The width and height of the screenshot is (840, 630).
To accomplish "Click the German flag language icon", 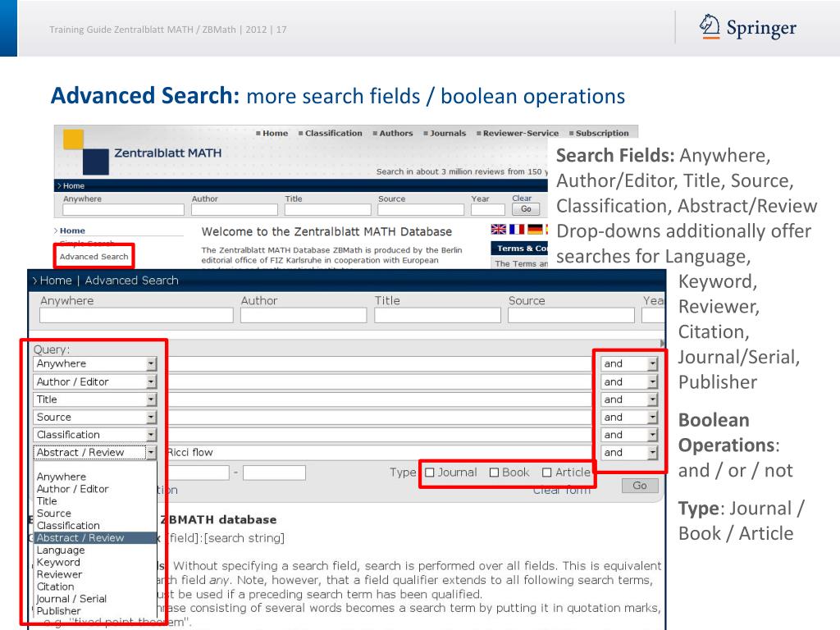I will pos(535,230).
